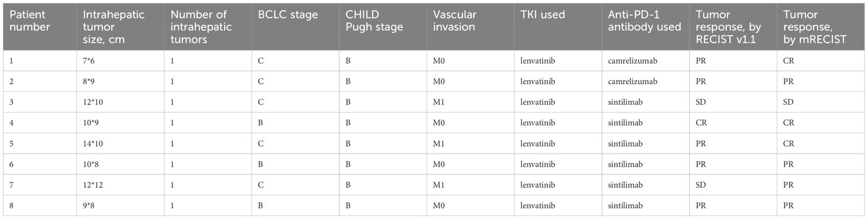Click the Number of intrahepatic tumors header
Viewport: 868px width, 219px height.
click(208, 27)
